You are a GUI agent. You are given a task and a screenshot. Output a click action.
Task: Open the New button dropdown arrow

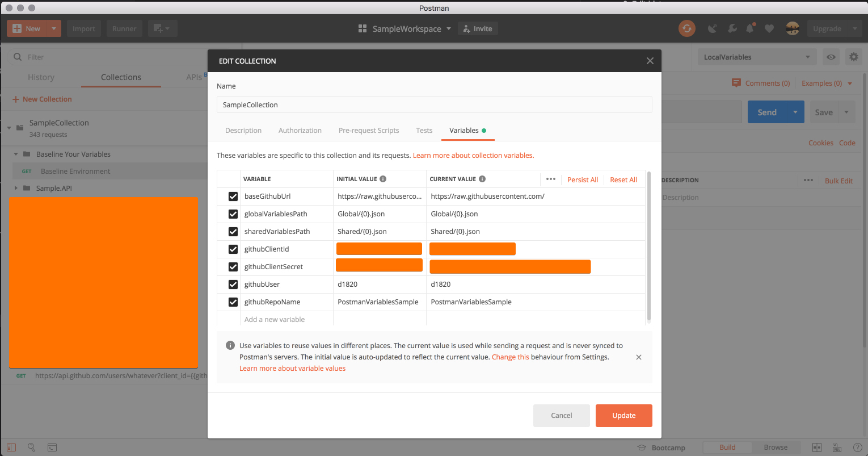[54, 28]
